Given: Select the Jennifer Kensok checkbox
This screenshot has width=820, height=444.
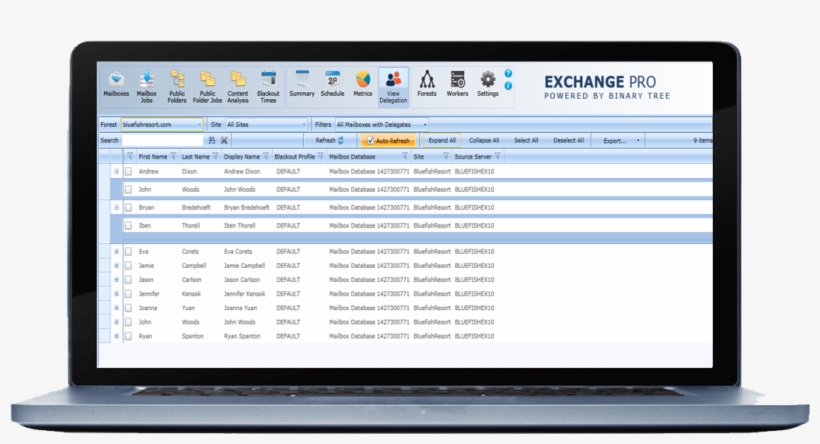Looking at the screenshot, I should click(x=128, y=294).
